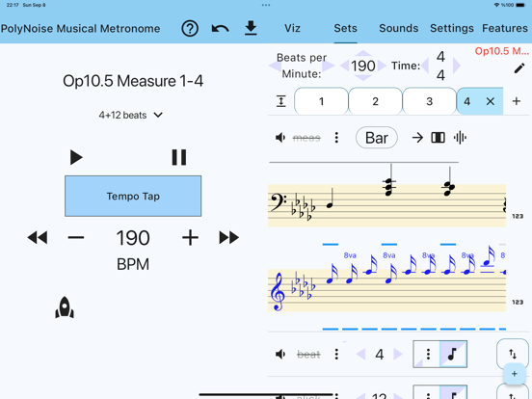Click the right arrow next to 190
Image resolution: width=532 pixels, height=399 pixels.
(x=382, y=66)
